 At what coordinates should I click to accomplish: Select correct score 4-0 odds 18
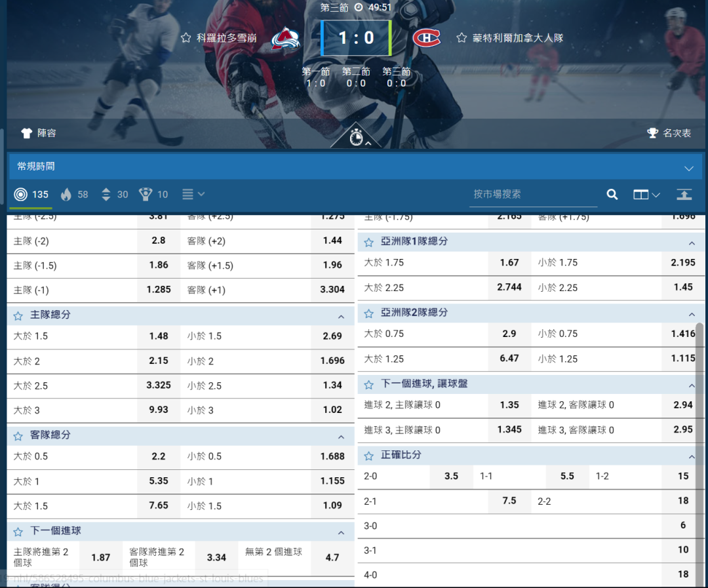click(x=682, y=575)
